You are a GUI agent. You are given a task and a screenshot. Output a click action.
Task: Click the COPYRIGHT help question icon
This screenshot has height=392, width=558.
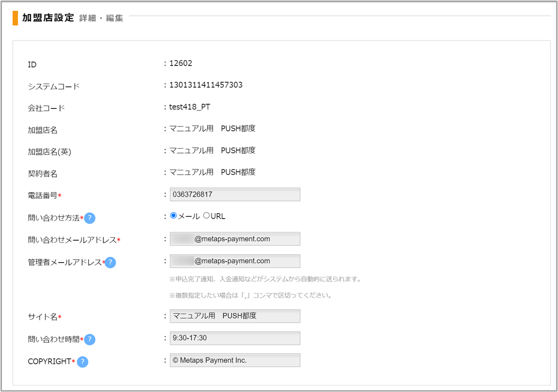[x=82, y=362]
